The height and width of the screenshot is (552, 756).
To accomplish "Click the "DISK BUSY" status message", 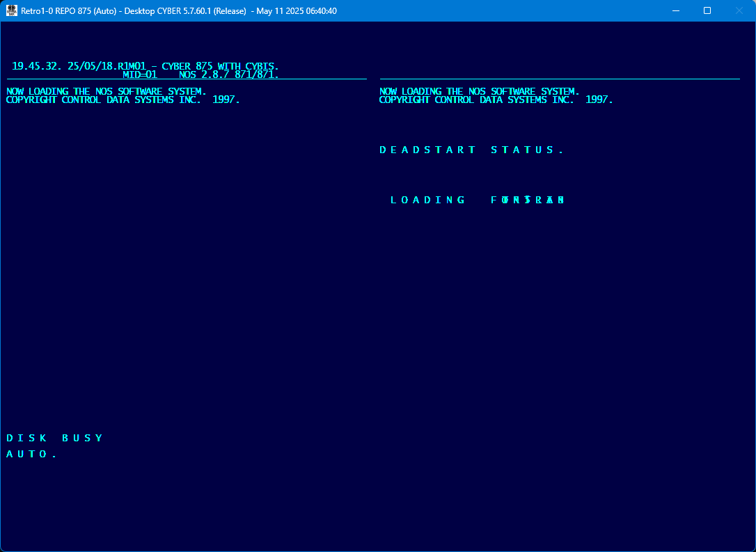I will pos(54,438).
